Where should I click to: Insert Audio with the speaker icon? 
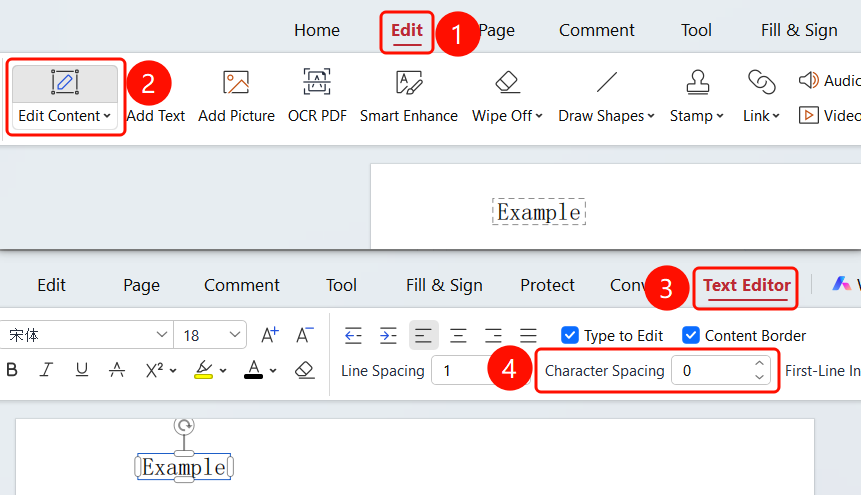(808, 80)
